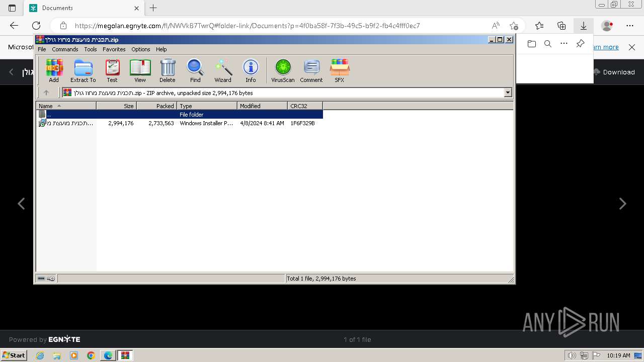Open the Help menu
Image resolution: width=644 pixels, height=362 pixels.
pyautogui.click(x=161, y=49)
